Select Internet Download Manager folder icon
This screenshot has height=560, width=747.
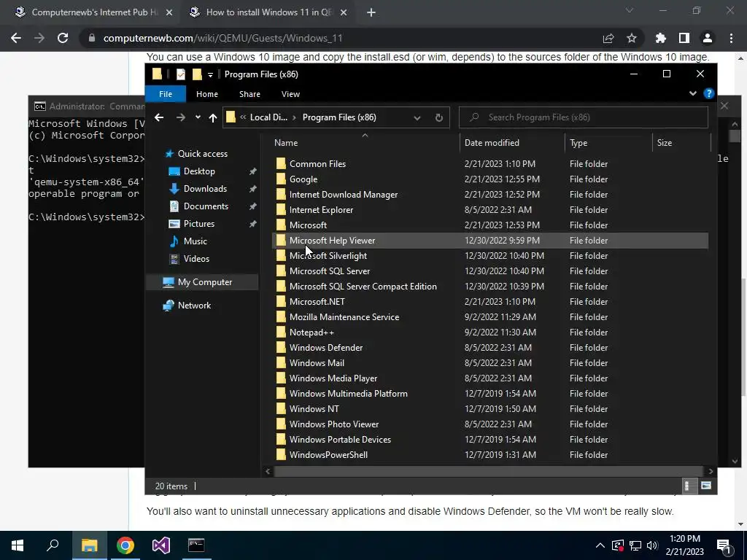point(281,195)
